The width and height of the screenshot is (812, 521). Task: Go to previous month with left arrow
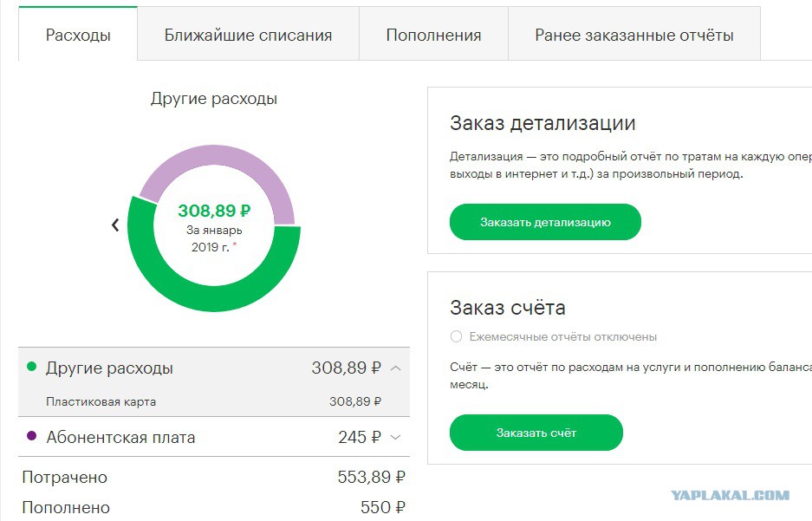click(115, 225)
